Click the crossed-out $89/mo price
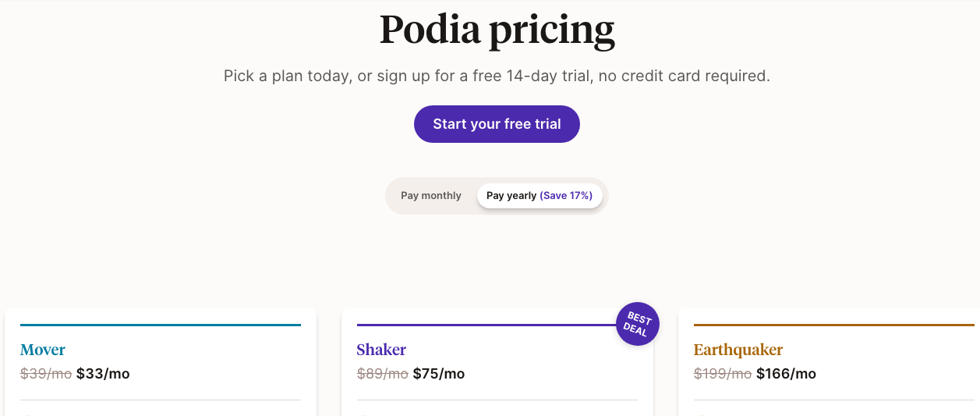Image resolution: width=980 pixels, height=416 pixels. click(x=382, y=374)
